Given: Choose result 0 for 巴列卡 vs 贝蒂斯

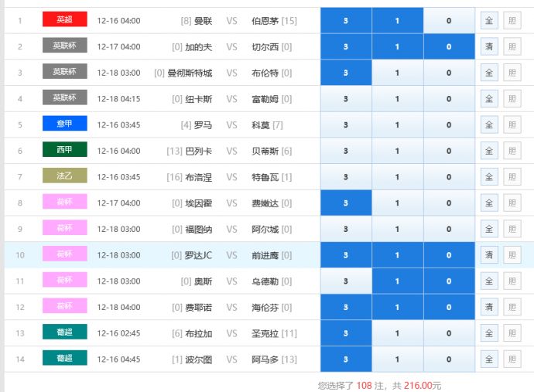Looking at the screenshot, I should point(449,152).
